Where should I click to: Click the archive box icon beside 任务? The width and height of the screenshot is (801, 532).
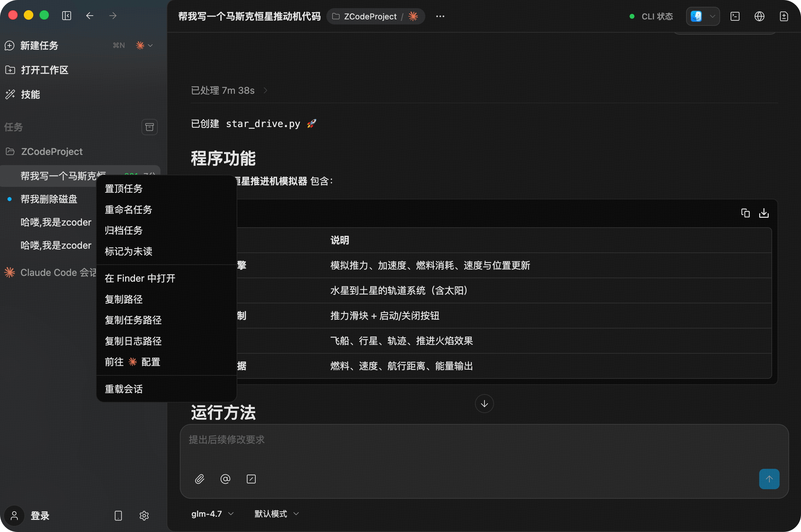(x=149, y=127)
